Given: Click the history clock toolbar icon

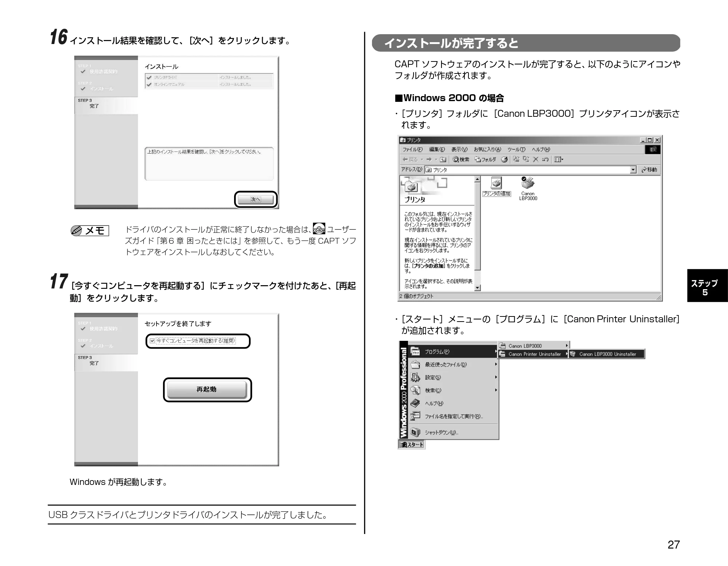Looking at the screenshot, I should coord(504,159).
